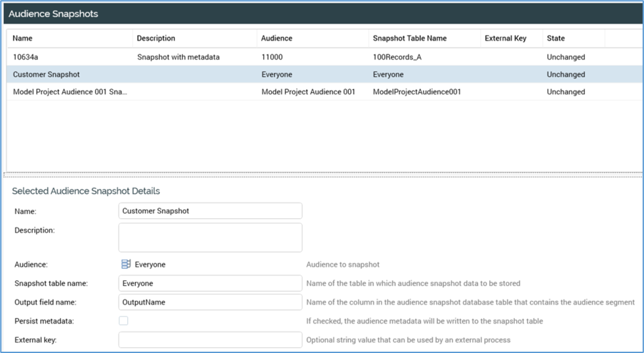Click the dotted splitter between grid and details
Image resolution: width=644 pixels, height=353 pixels.
pyautogui.click(x=322, y=174)
